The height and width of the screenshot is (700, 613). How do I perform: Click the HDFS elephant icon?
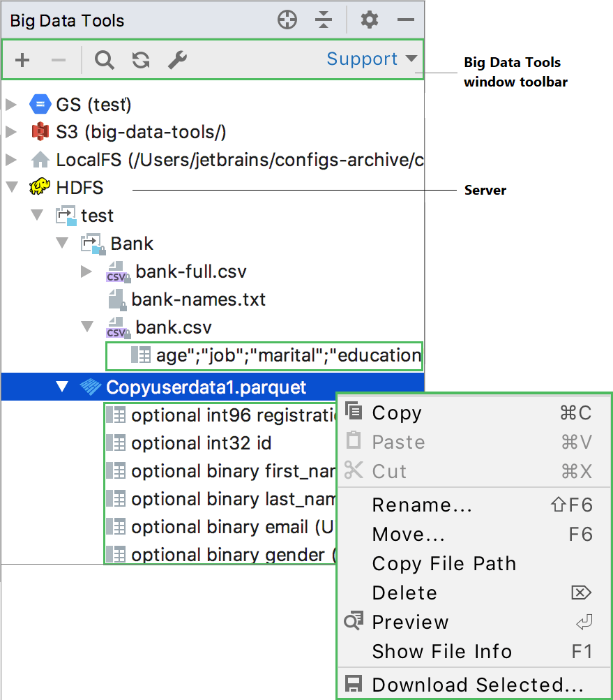coord(40,186)
